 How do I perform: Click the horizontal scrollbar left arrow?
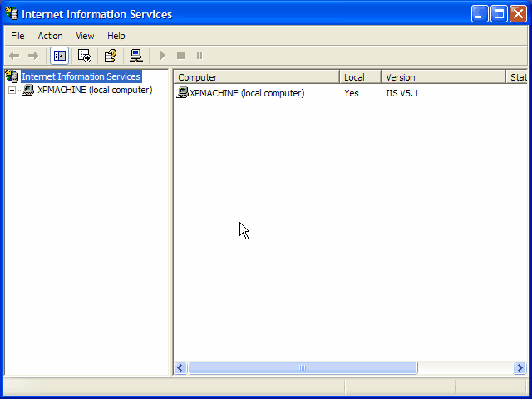[180, 367]
